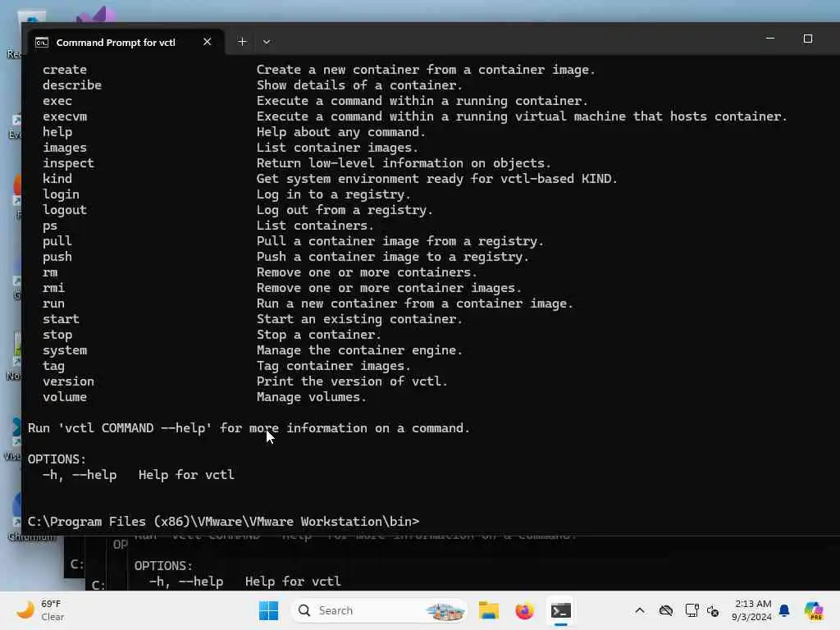Click the 'logout' command text
Viewport: 840px width, 630px height.
65,209
